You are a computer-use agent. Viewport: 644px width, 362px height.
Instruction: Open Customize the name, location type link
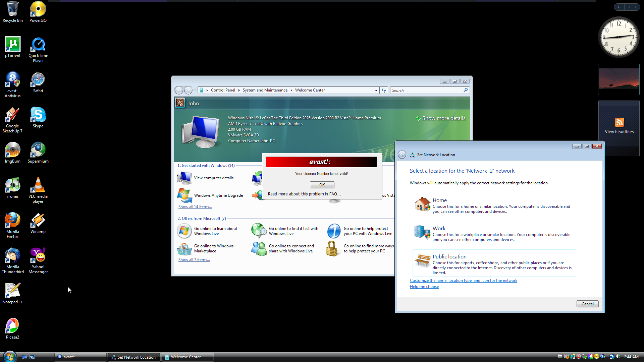pos(463,281)
